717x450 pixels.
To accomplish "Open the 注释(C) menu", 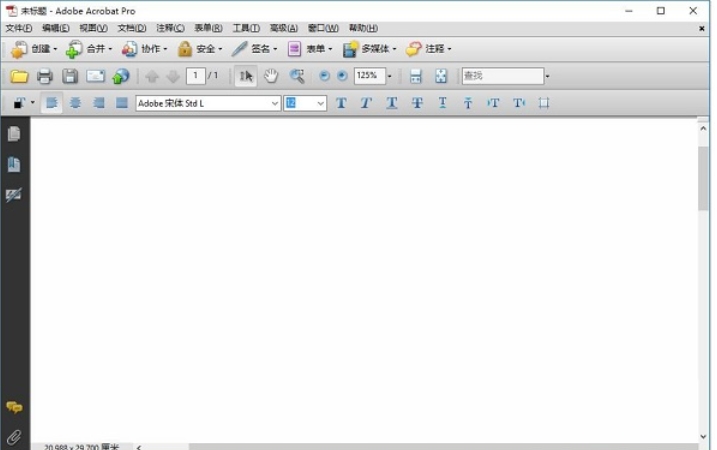I will [x=170, y=28].
